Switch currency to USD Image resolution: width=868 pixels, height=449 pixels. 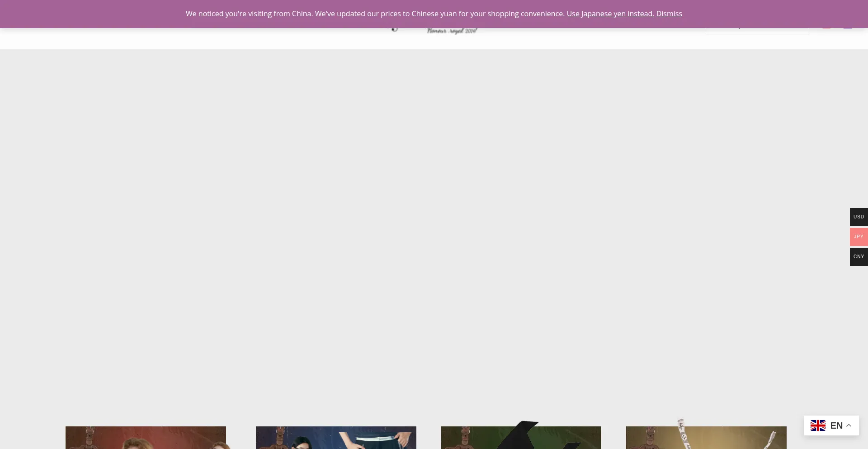tap(859, 217)
